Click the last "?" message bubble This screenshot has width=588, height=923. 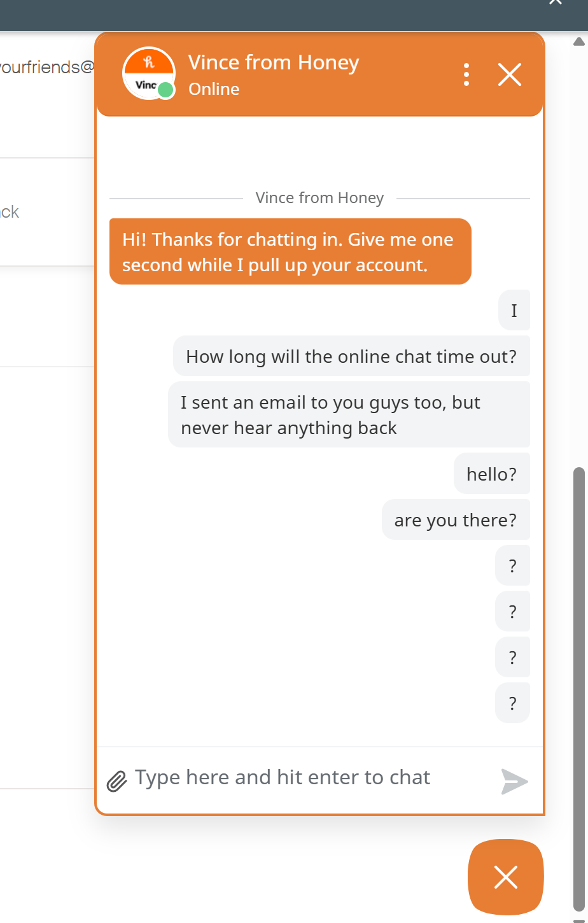(x=512, y=703)
